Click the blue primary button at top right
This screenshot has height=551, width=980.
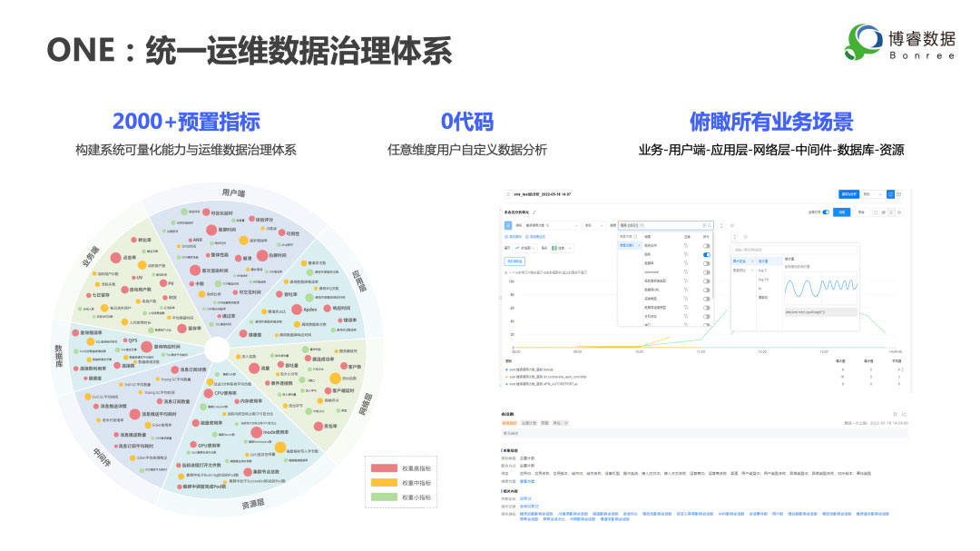tap(848, 193)
